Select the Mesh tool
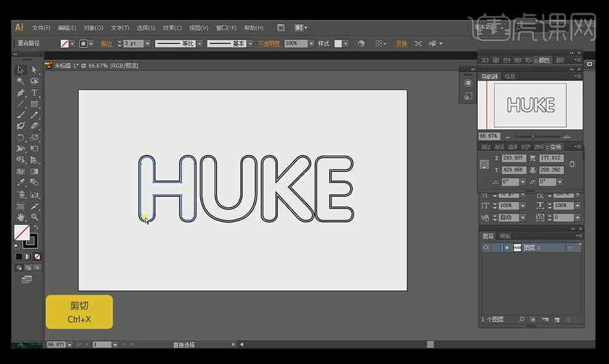609x364 pixels. click(x=20, y=171)
